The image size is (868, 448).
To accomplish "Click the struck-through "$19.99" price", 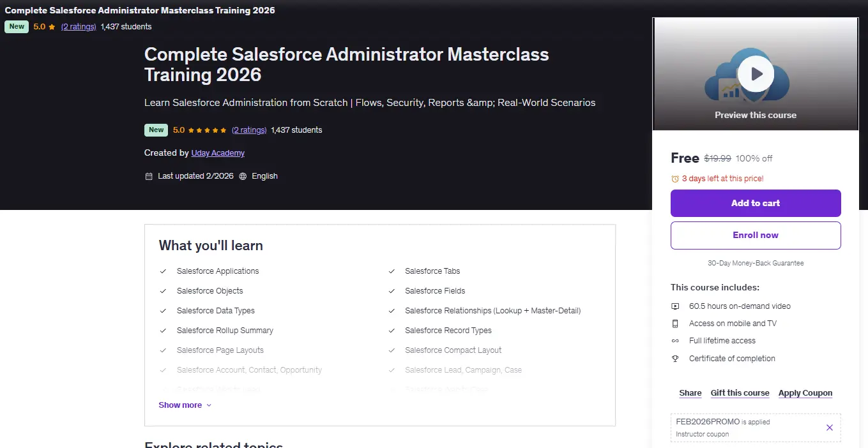I will point(717,158).
